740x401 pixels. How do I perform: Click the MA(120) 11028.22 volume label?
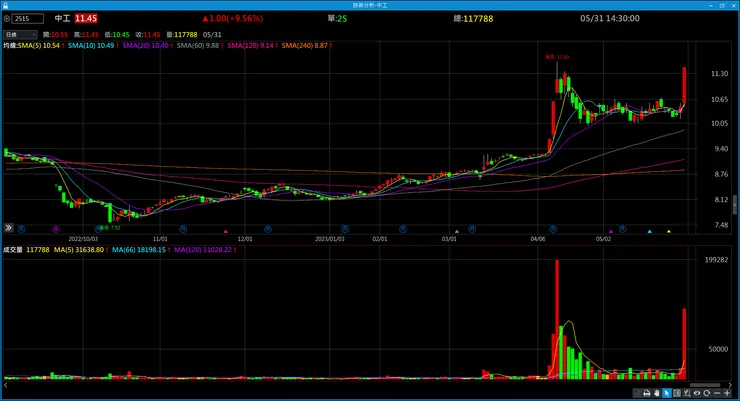click(x=205, y=250)
